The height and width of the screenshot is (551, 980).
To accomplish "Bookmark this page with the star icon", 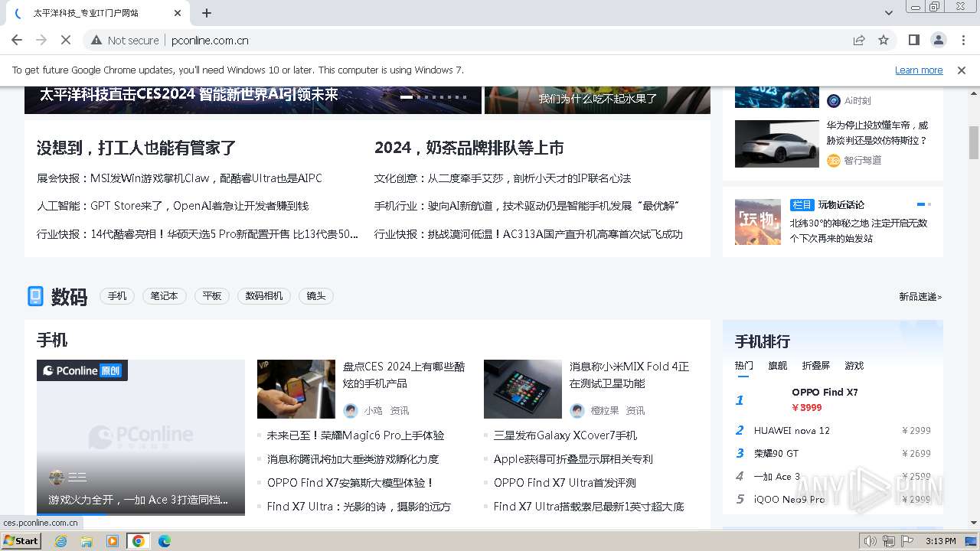I will [884, 40].
